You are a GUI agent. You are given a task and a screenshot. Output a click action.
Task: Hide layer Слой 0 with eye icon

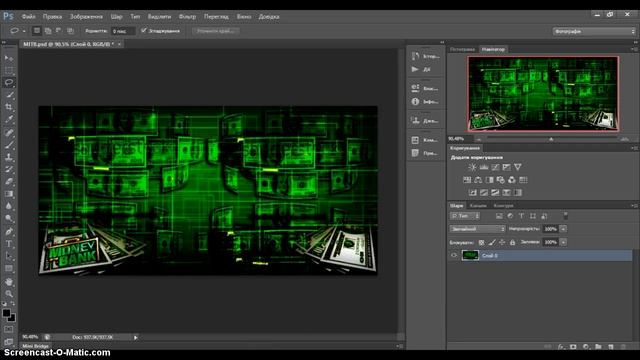(x=453, y=256)
